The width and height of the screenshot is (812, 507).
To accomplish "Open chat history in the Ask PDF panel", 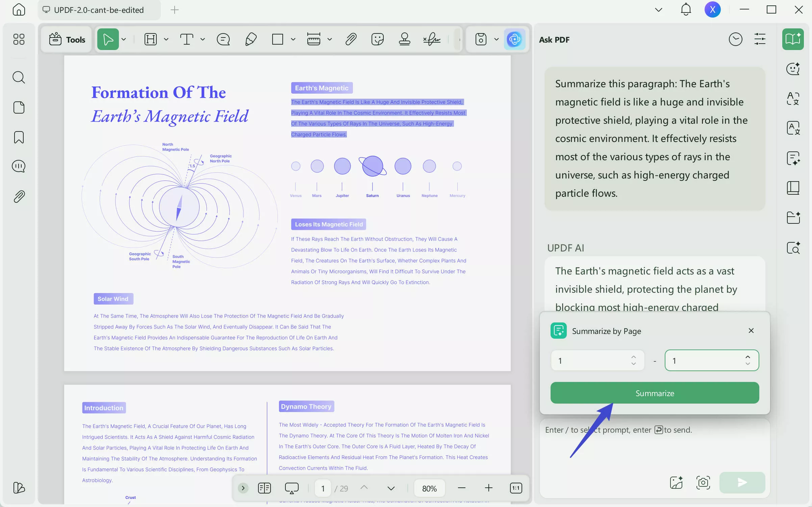I will 735,39.
